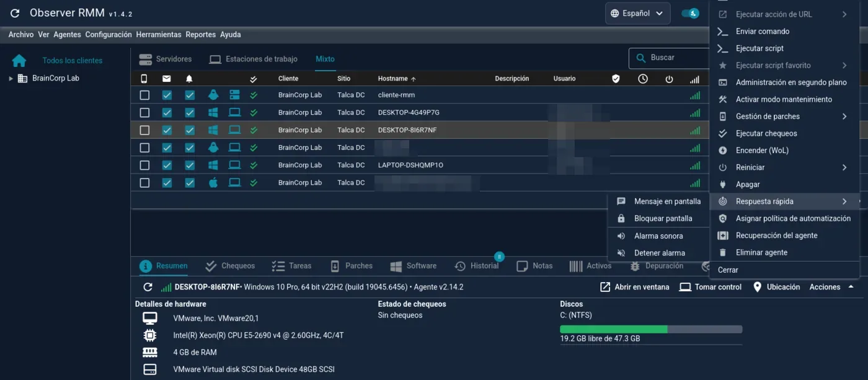Select the DESKTOP-4G49P7G row checkbox
Image resolution: width=868 pixels, height=380 pixels.
[144, 112]
